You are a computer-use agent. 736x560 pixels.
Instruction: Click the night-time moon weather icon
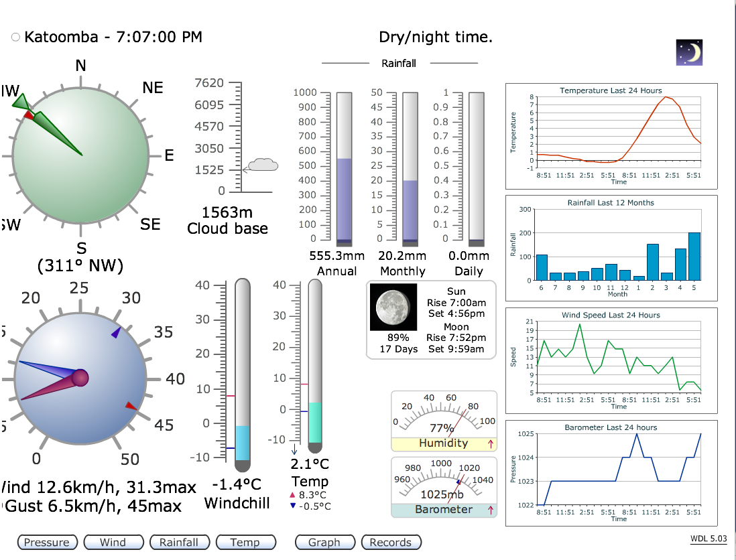pyautogui.click(x=689, y=52)
